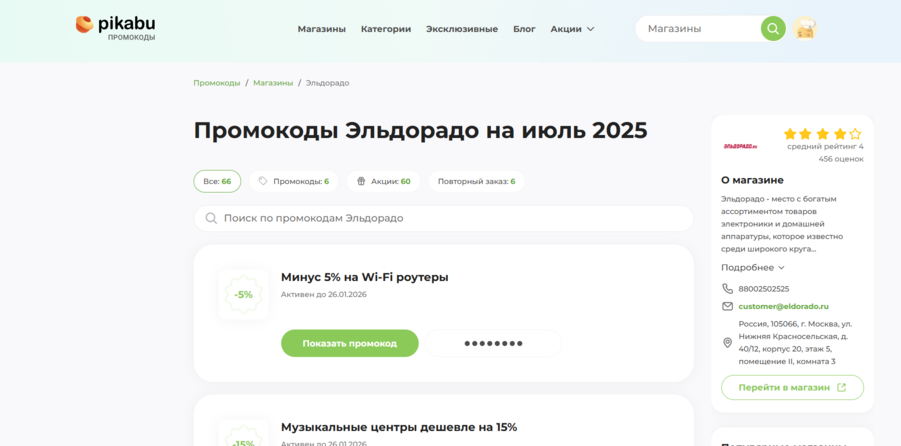Focus the Поиск по промокодам Эльдорадо field
The width and height of the screenshot is (901, 446).
[444, 218]
